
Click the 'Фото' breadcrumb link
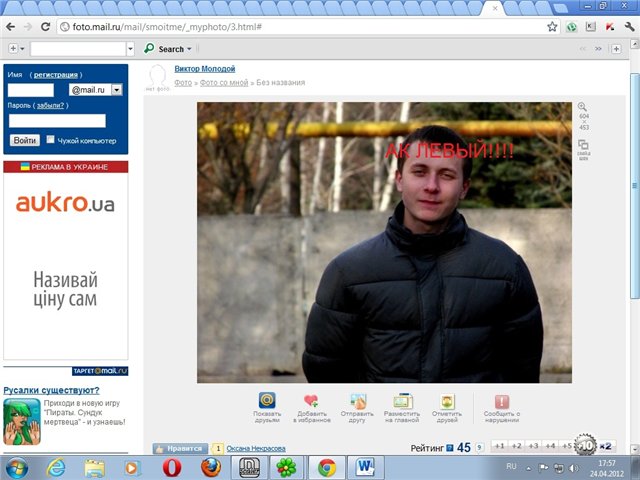[x=183, y=83]
